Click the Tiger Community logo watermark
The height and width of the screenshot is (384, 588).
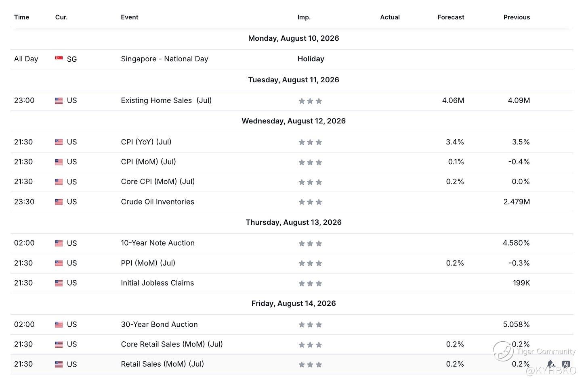click(503, 351)
